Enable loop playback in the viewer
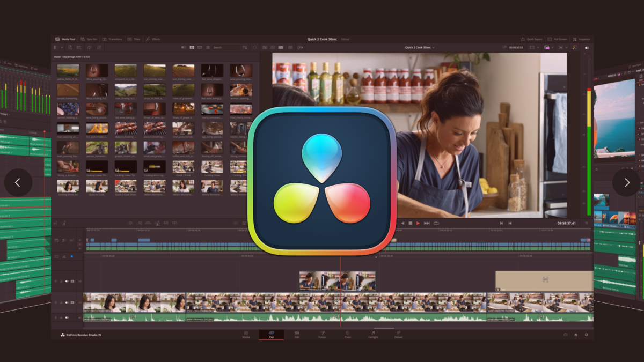The width and height of the screenshot is (644, 362). 436,222
